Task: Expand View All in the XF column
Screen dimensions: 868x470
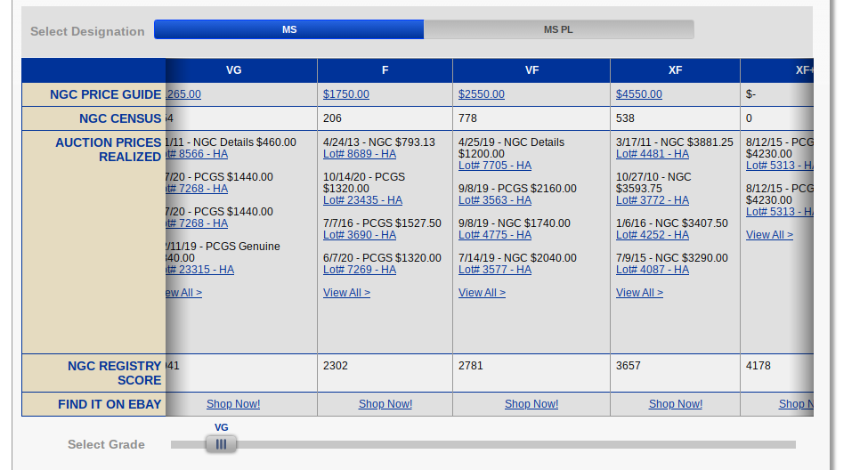Action: [639, 293]
